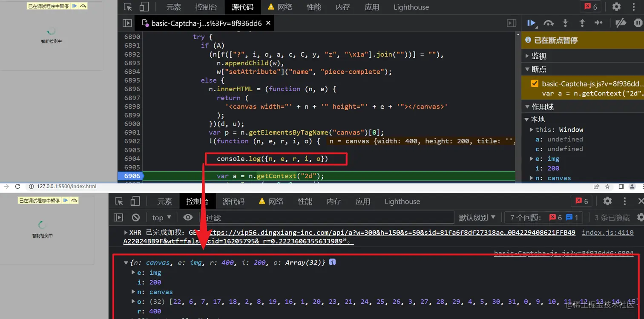Click line number 6904 in the gutter
The height and width of the screenshot is (319, 644).
point(132,158)
